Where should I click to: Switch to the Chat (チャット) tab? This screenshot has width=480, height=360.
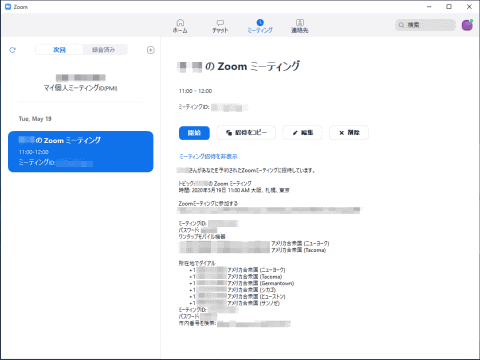220,26
